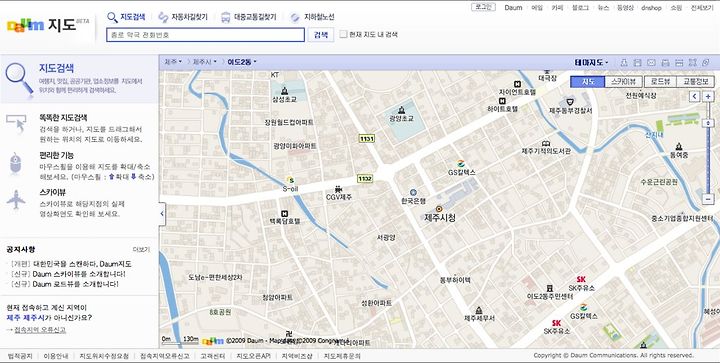
Task: Click the envelope mail icon in map toolbar
Action: (651, 62)
